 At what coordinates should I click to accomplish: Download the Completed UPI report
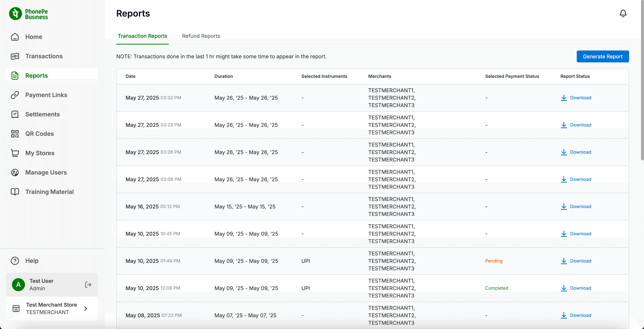[x=576, y=288]
